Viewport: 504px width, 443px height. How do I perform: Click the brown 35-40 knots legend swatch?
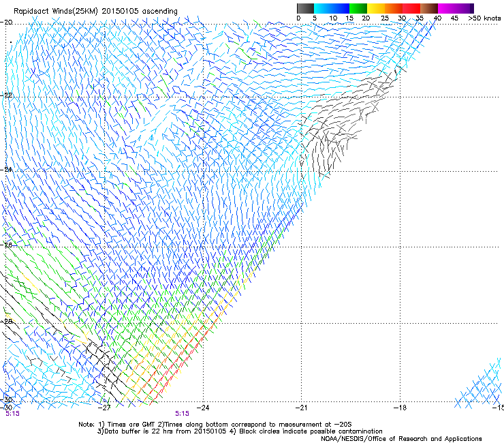[x=429, y=8]
